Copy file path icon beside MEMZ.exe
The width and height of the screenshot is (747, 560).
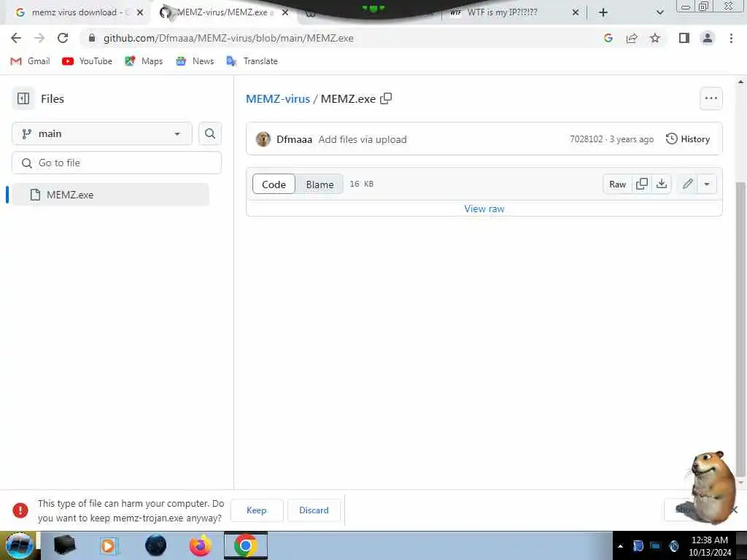[386, 98]
